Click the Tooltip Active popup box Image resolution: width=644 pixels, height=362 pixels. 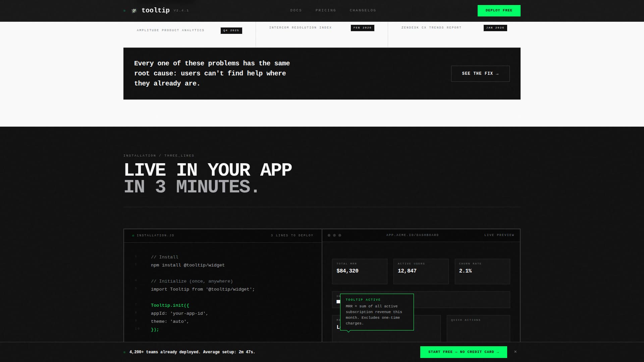(x=377, y=312)
